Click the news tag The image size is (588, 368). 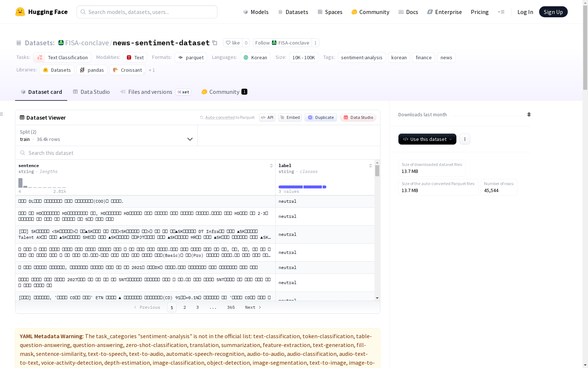(446, 57)
